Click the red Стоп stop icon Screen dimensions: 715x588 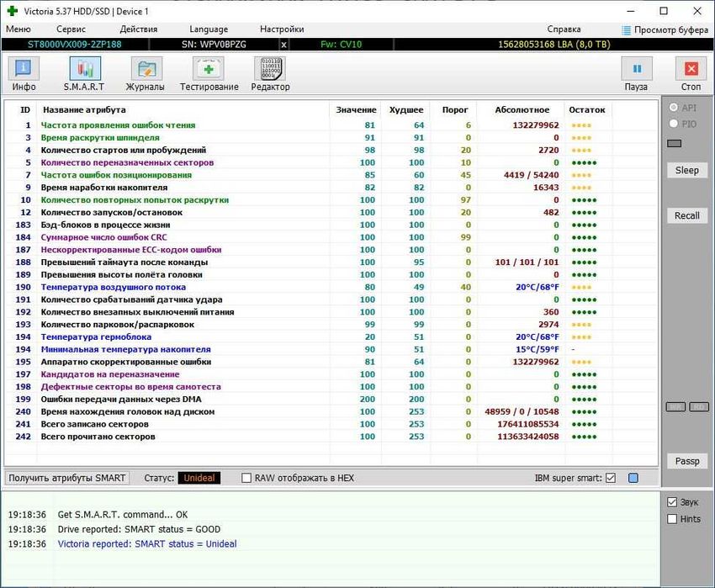(691, 68)
